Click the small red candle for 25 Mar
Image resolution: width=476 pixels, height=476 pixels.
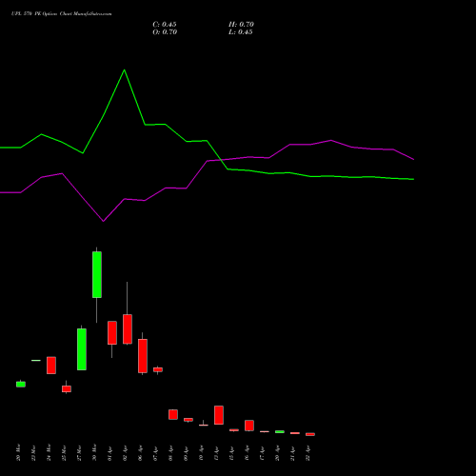[67, 388]
